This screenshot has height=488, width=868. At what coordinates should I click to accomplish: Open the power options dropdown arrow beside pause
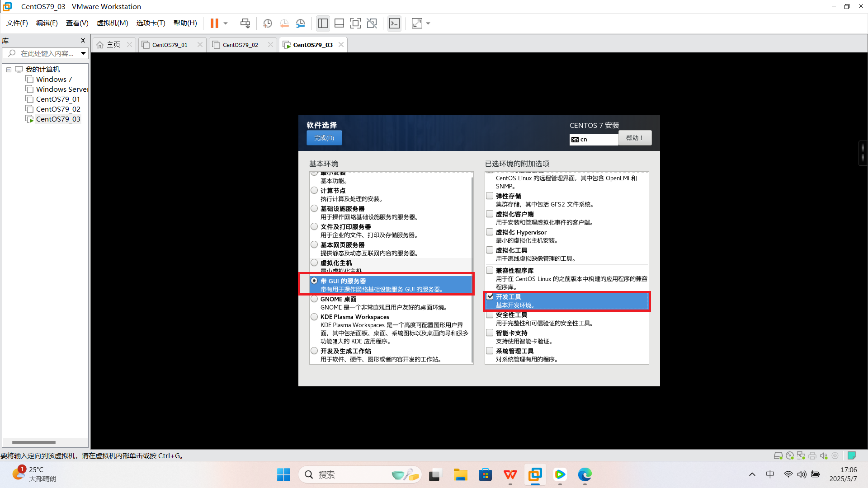[x=226, y=23]
